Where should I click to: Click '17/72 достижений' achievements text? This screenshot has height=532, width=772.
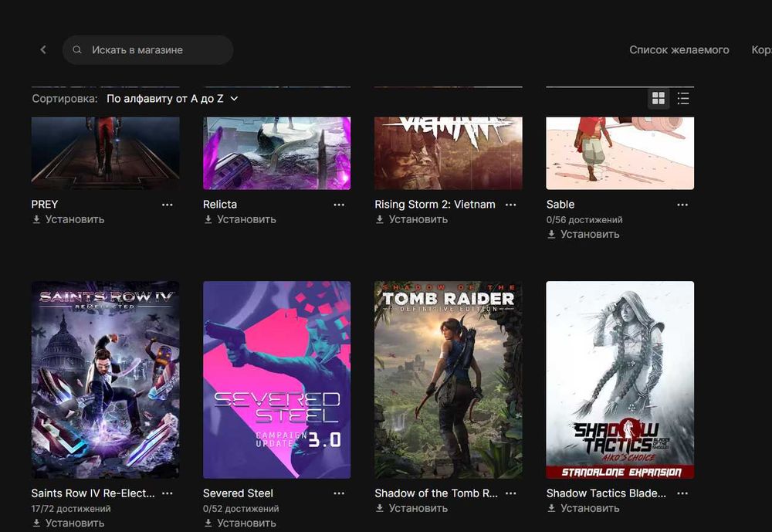(71, 508)
